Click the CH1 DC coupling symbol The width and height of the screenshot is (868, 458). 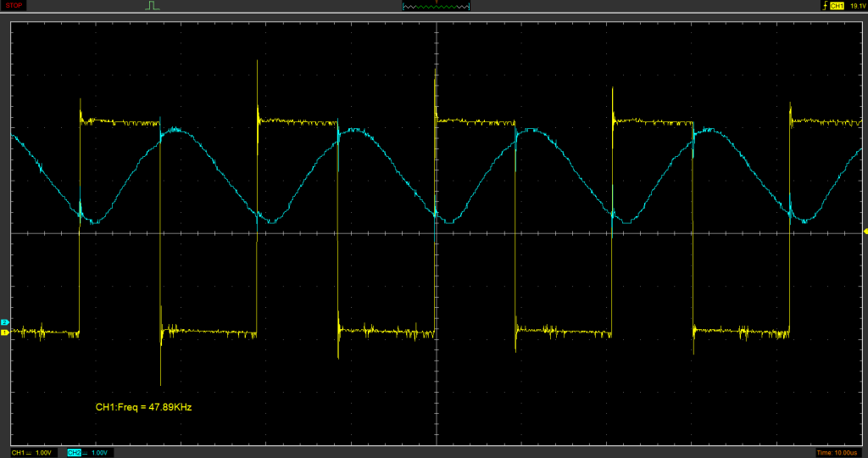29,453
